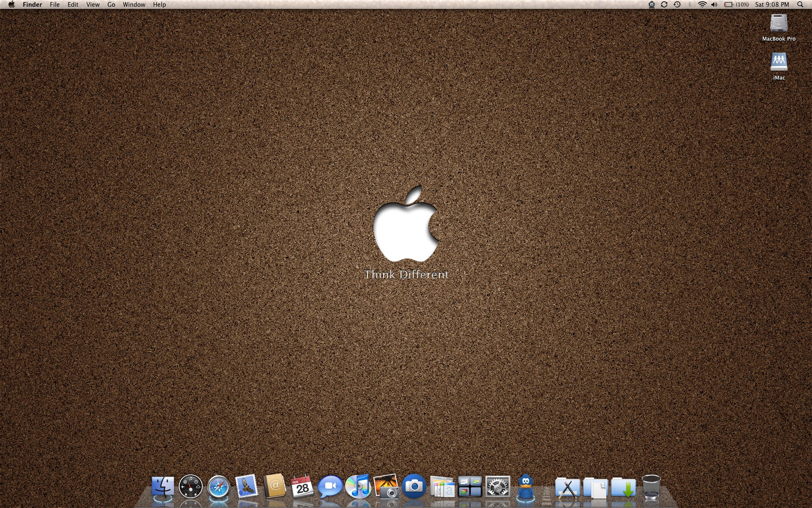Viewport: 812px width, 508px height.
Task: Click the blue camera app icon
Action: coord(414,486)
